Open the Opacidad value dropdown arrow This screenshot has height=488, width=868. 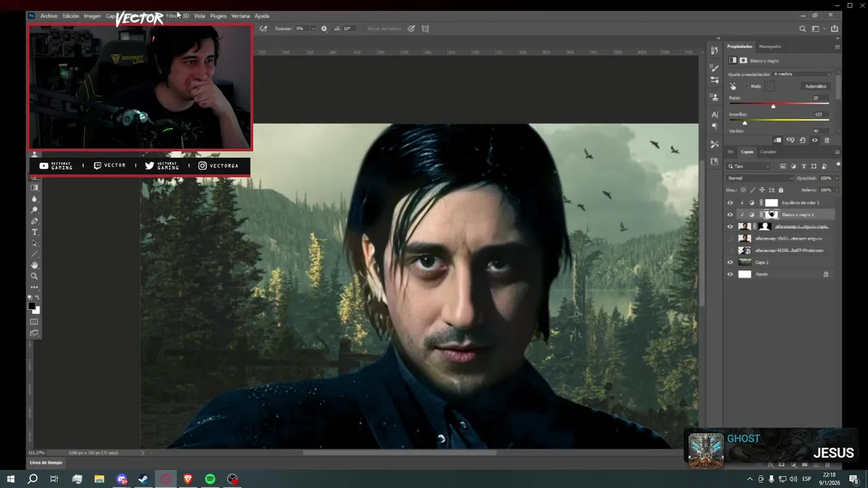coord(836,178)
